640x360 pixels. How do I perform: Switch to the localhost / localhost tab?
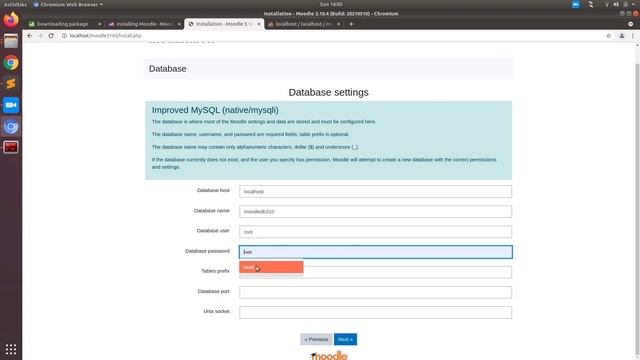(x=304, y=24)
